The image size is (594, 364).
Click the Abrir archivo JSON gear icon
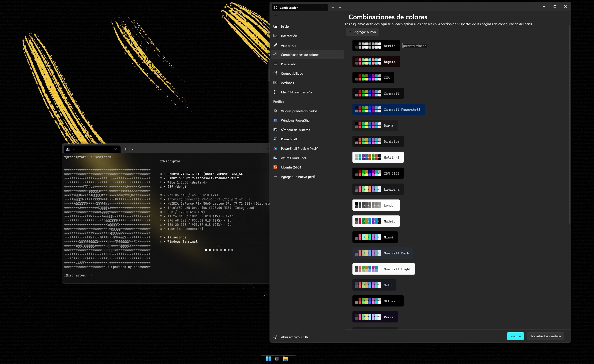tap(275, 337)
